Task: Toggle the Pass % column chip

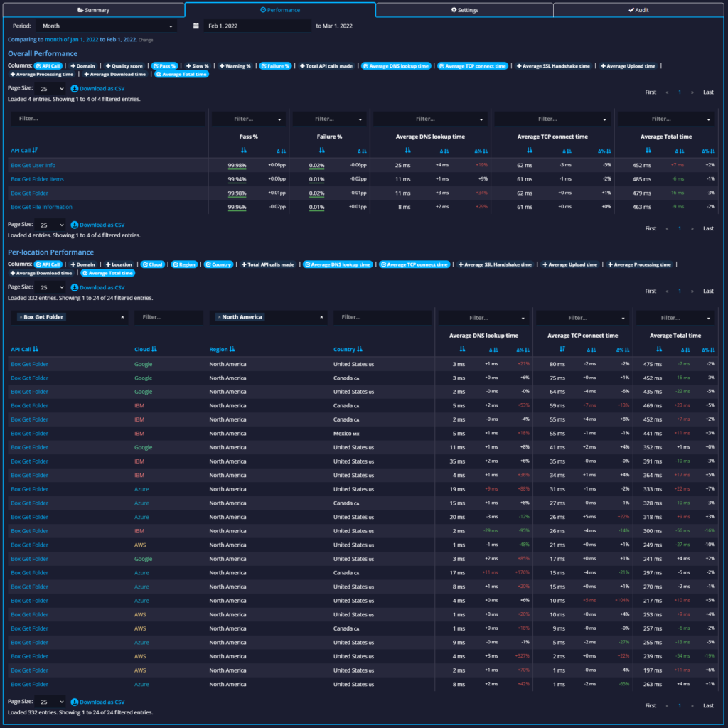Action: [164, 66]
